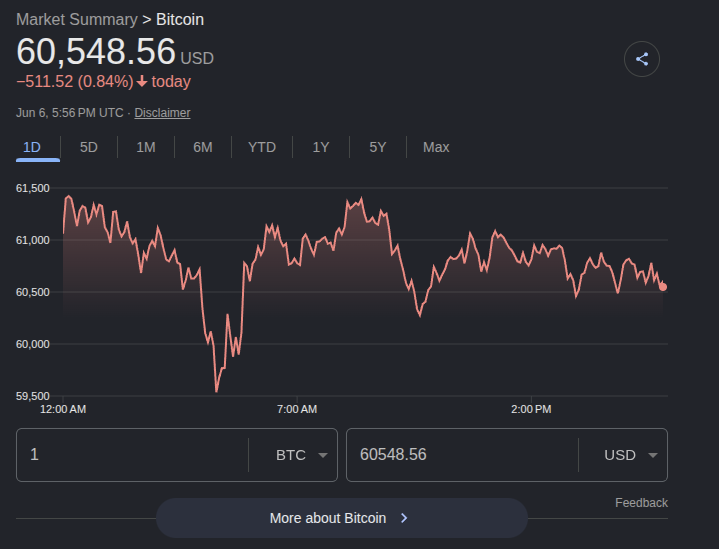Click the current price dot on chart

click(x=663, y=287)
